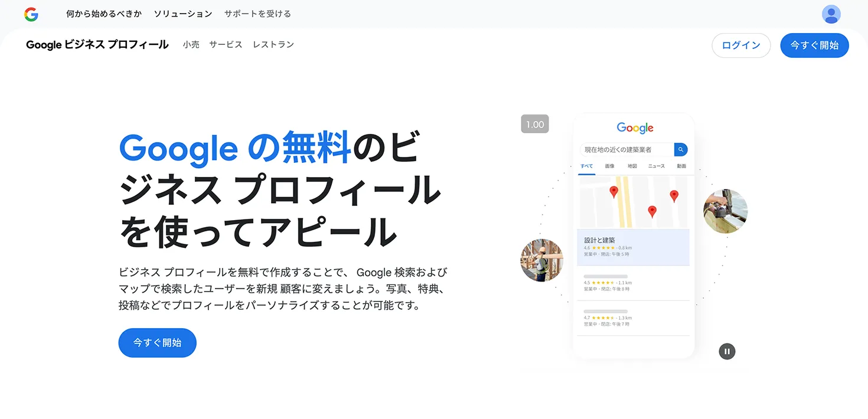Click the 4.7 rated listing 1.3 km
868x419 pixels.
pyautogui.click(x=633, y=318)
